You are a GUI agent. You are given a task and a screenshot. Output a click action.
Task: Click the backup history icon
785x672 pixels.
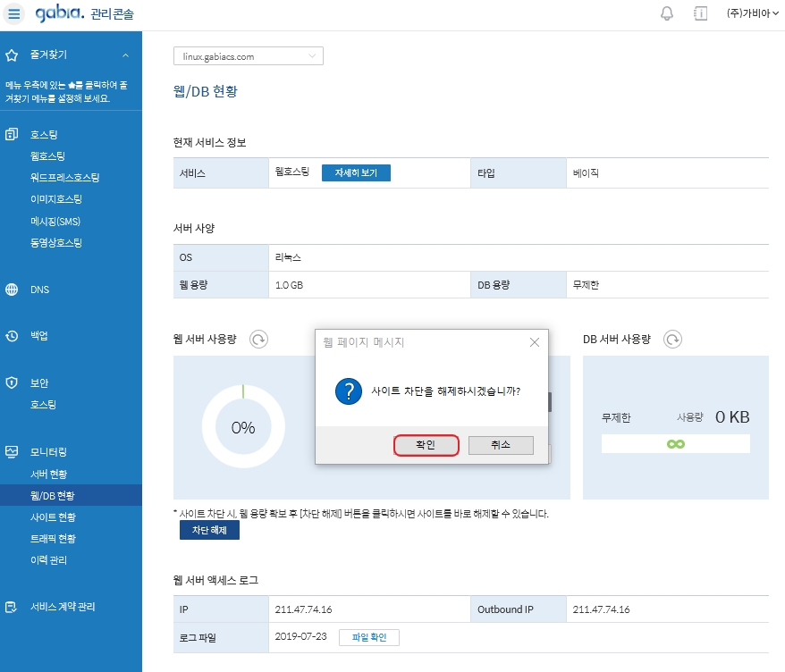pyautogui.click(x=12, y=336)
